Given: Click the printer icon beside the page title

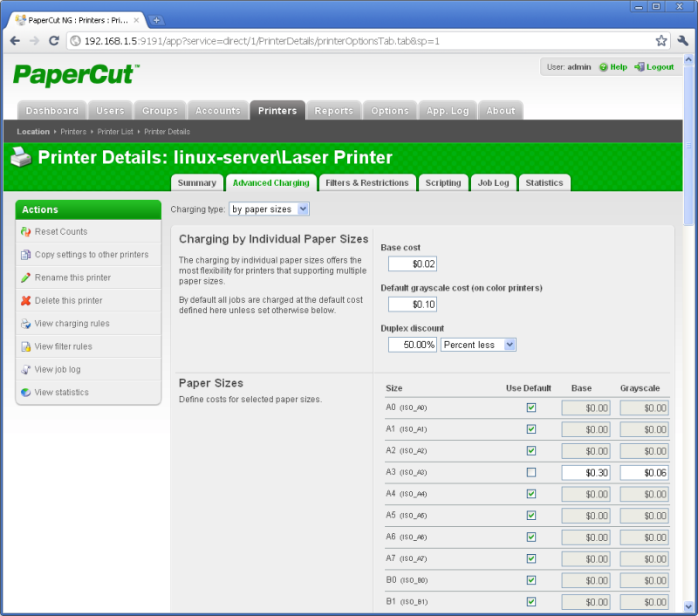Looking at the screenshot, I should click(x=20, y=158).
